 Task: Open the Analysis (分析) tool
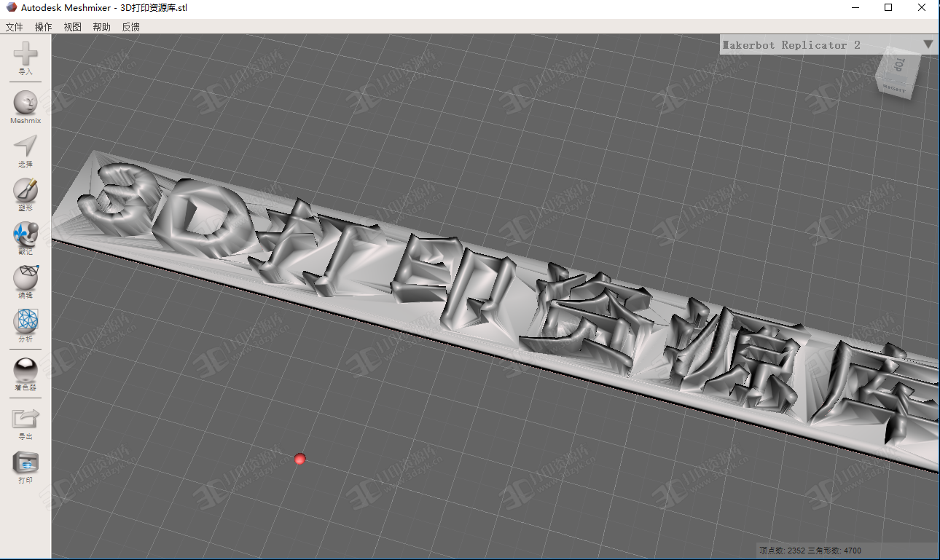(26, 321)
